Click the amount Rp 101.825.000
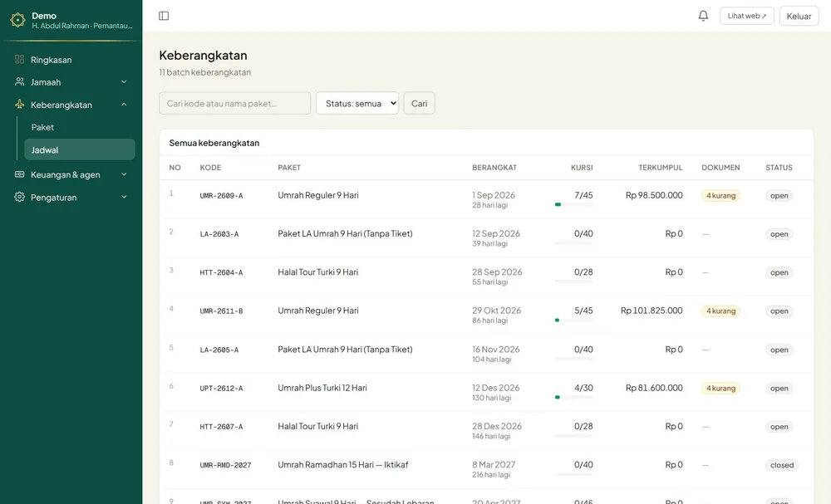Screen dimensions: 831x504 click(652, 311)
